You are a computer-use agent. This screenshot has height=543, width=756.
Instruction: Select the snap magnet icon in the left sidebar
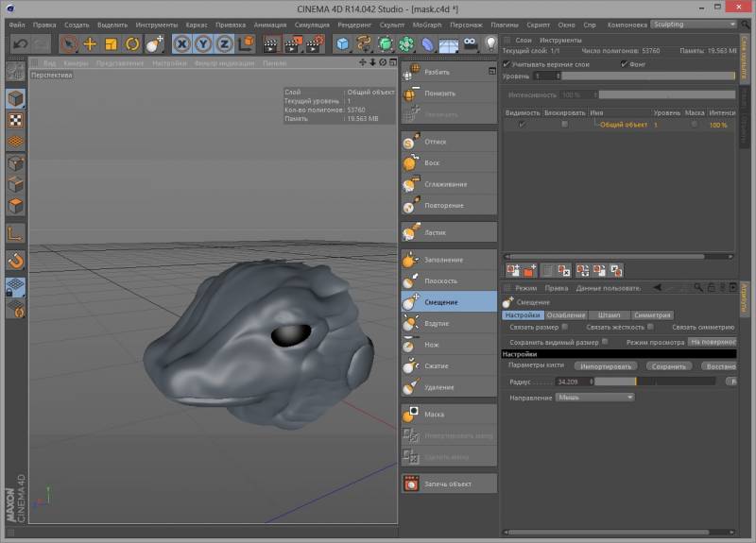click(16, 261)
